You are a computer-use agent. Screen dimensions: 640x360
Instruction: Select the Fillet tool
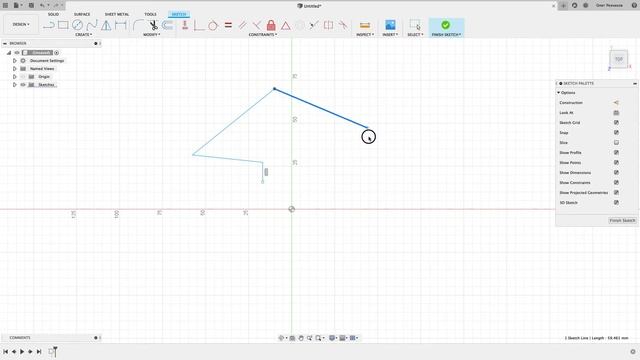click(139, 25)
